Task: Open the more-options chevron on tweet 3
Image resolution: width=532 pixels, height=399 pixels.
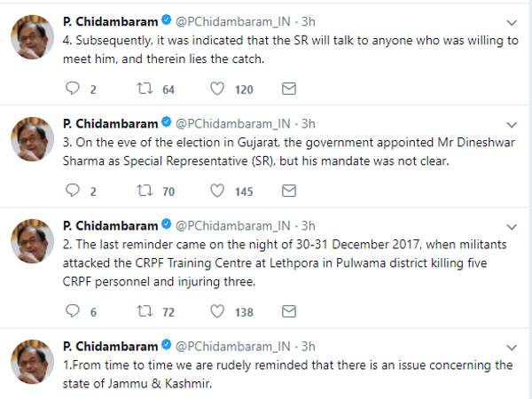Action: (511, 123)
